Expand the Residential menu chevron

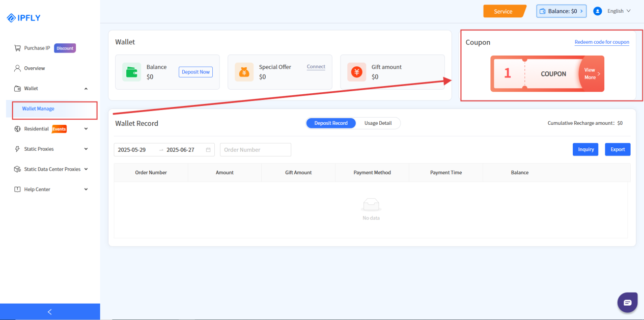86,129
